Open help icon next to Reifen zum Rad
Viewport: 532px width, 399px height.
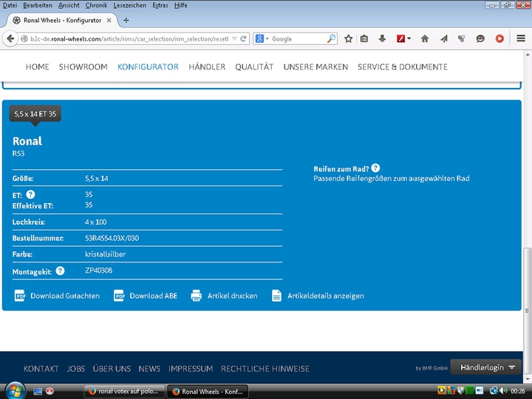click(x=375, y=168)
